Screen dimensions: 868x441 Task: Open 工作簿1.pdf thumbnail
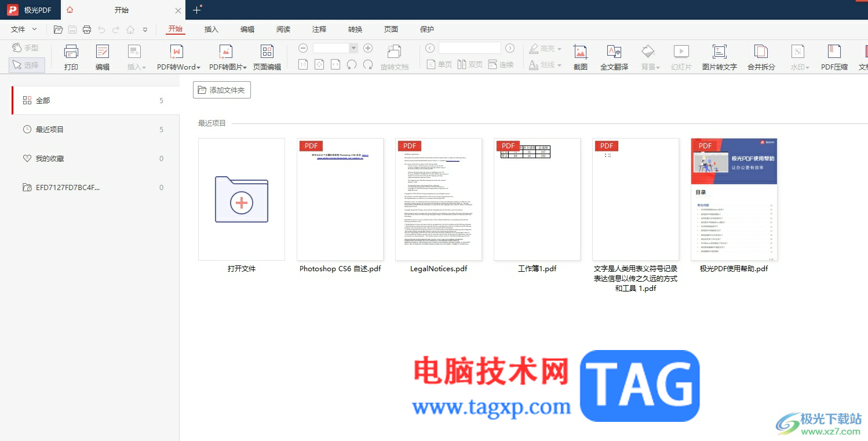click(537, 199)
